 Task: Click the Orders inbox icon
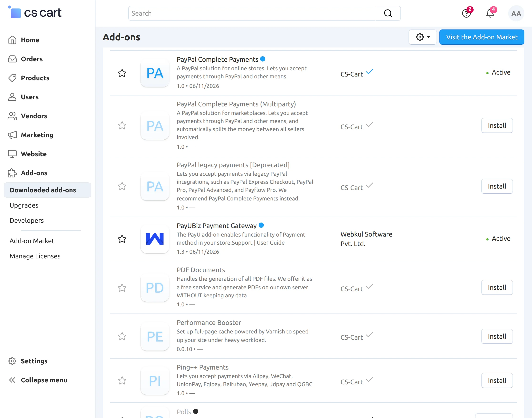[x=12, y=59]
